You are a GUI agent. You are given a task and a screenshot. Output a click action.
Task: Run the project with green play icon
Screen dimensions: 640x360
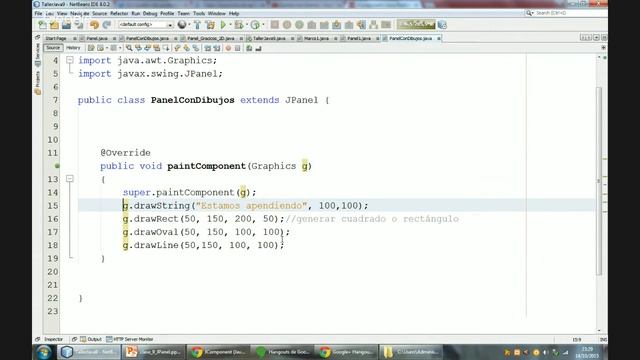[223, 25]
